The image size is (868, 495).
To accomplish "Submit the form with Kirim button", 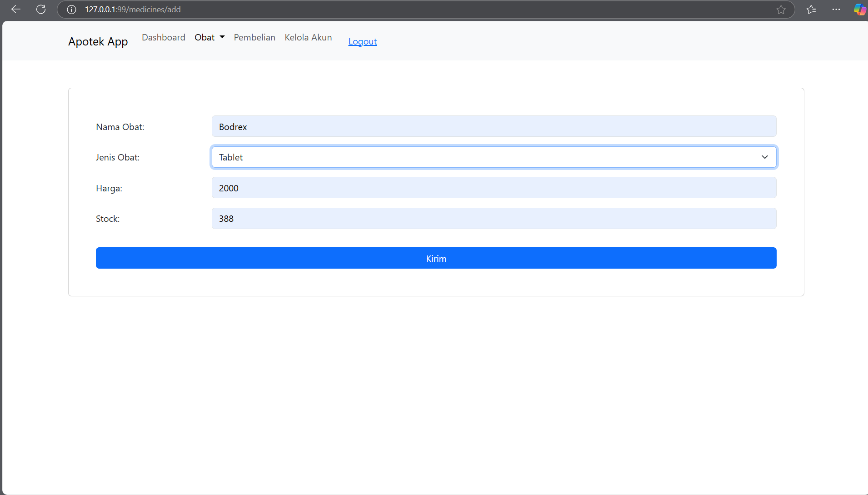I will point(436,258).
